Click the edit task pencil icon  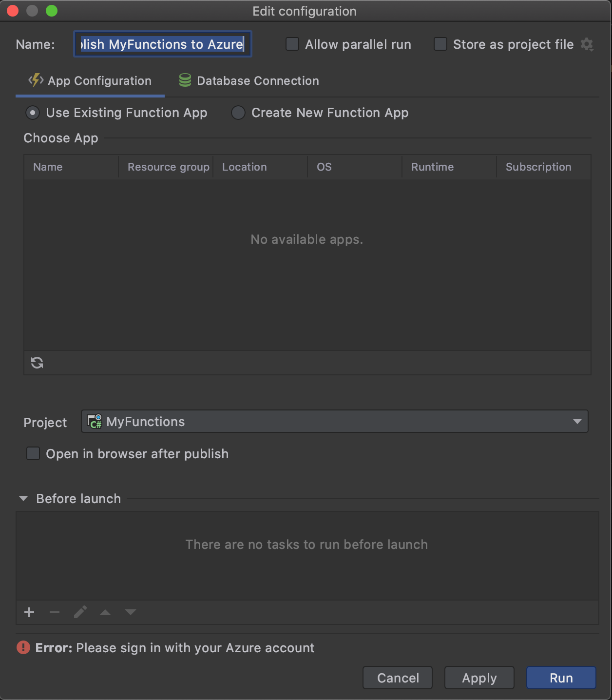tap(80, 612)
